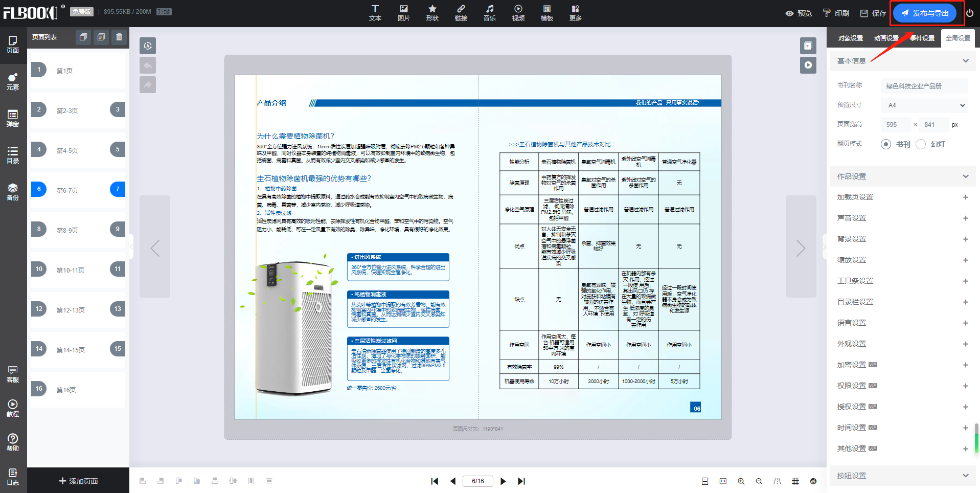Expand 工具条设置 with plus

966,281
